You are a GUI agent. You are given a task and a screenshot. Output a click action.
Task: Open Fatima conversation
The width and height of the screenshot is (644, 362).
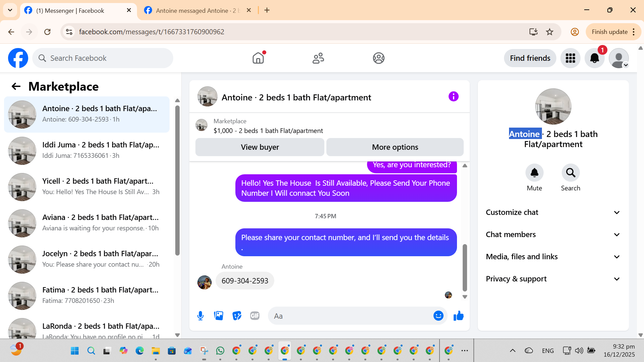(x=87, y=296)
